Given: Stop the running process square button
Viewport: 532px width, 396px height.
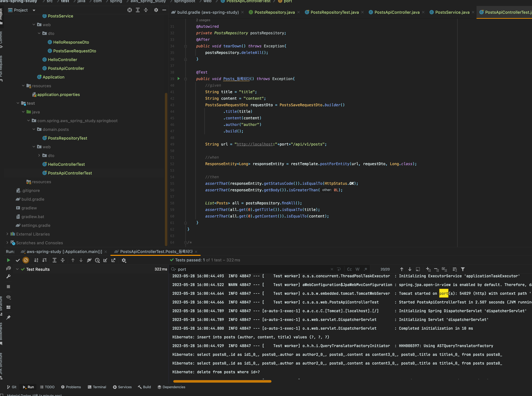Looking at the screenshot, I should tap(8, 287).
